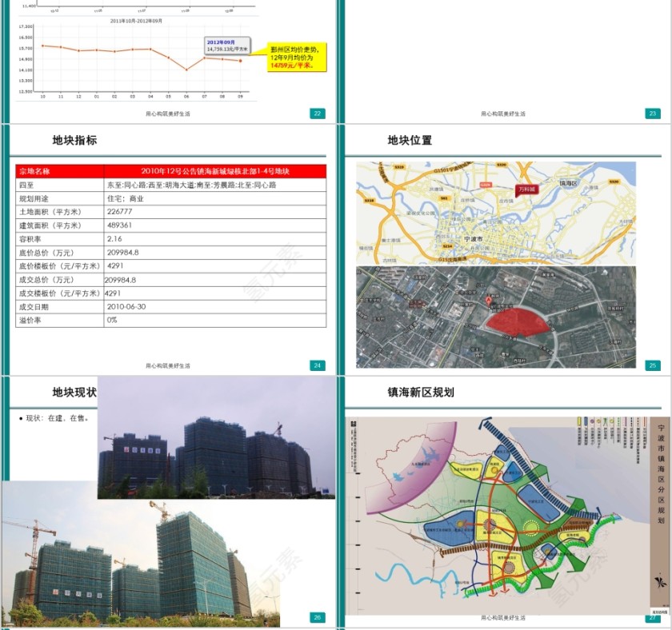Click the red location pin on the road map
672x630 pixels.
pos(488,301)
